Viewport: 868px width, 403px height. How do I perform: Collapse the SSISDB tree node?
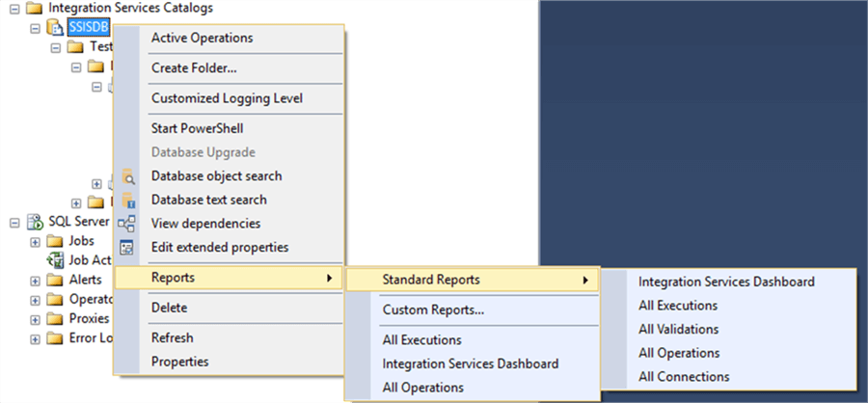pyautogui.click(x=36, y=27)
